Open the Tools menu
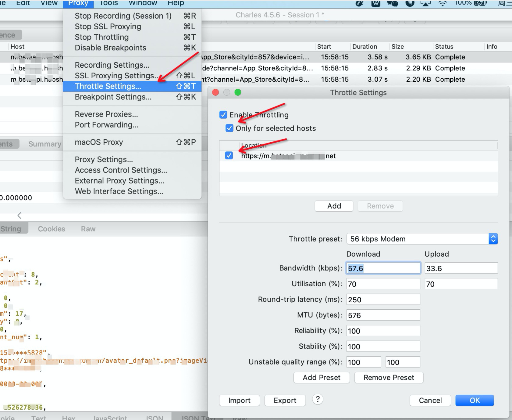The width and height of the screenshot is (512, 420). pyautogui.click(x=109, y=3)
